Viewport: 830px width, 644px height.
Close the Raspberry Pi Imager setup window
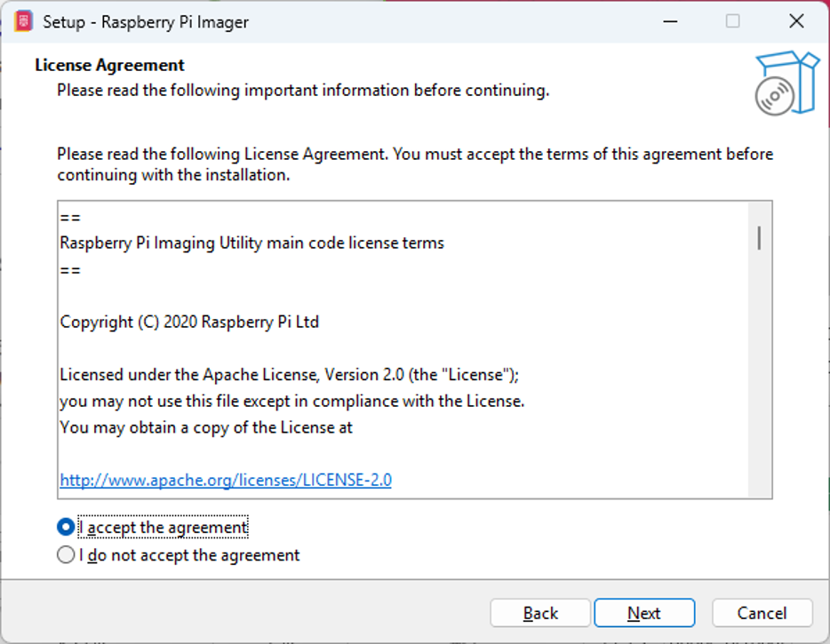pyautogui.click(x=796, y=21)
